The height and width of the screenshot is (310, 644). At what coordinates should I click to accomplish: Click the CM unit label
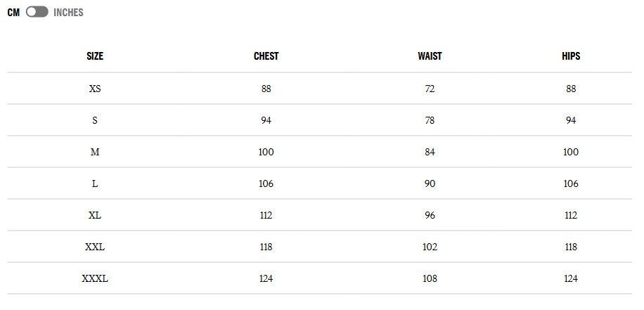click(13, 13)
